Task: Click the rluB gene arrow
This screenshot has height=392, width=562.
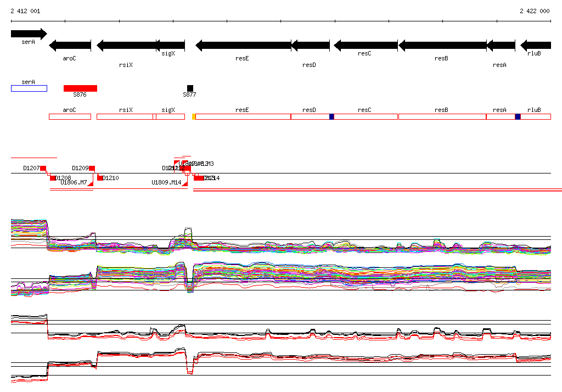Action: point(536,46)
